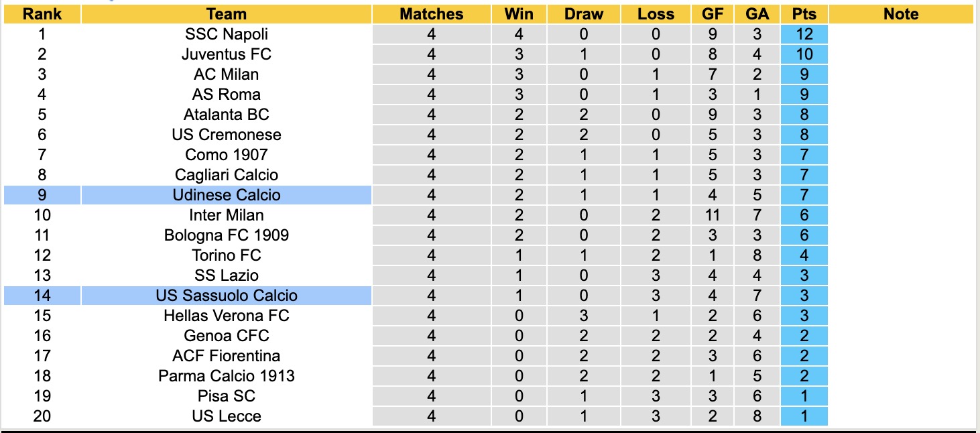Click the Rank column header
980x433 pixels.
click(x=42, y=14)
